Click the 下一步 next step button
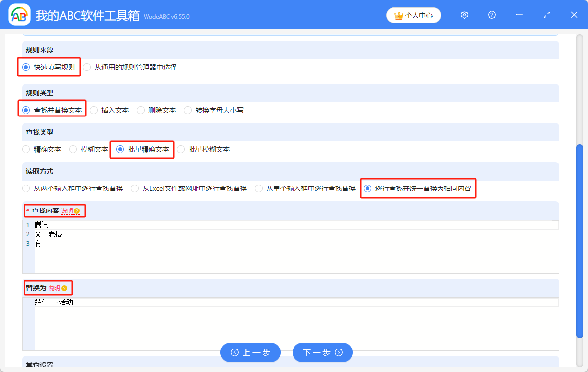 click(x=322, y=352)
